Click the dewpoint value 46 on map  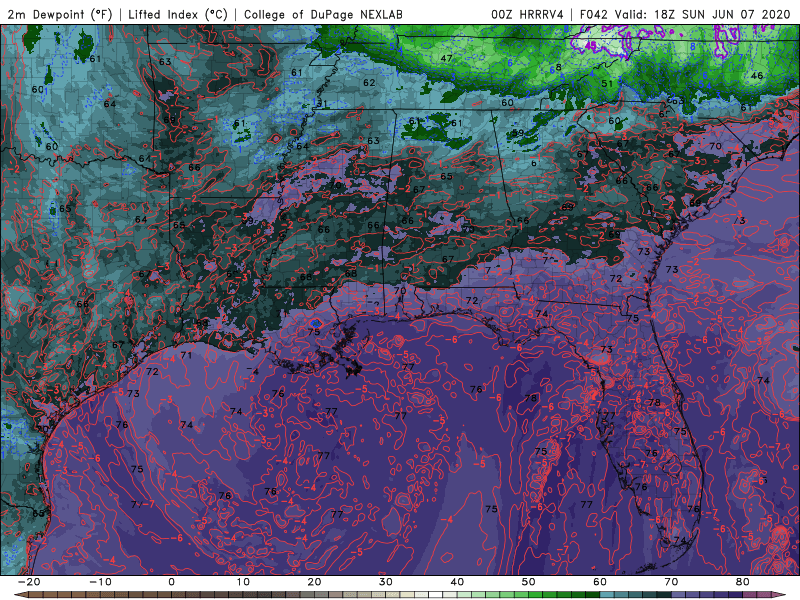point(757,76)
